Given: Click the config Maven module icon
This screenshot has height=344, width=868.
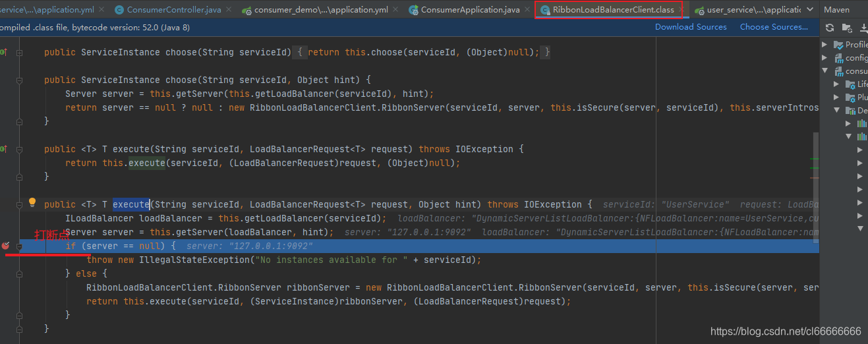Looking at the screenshot, I should (839, 58).
